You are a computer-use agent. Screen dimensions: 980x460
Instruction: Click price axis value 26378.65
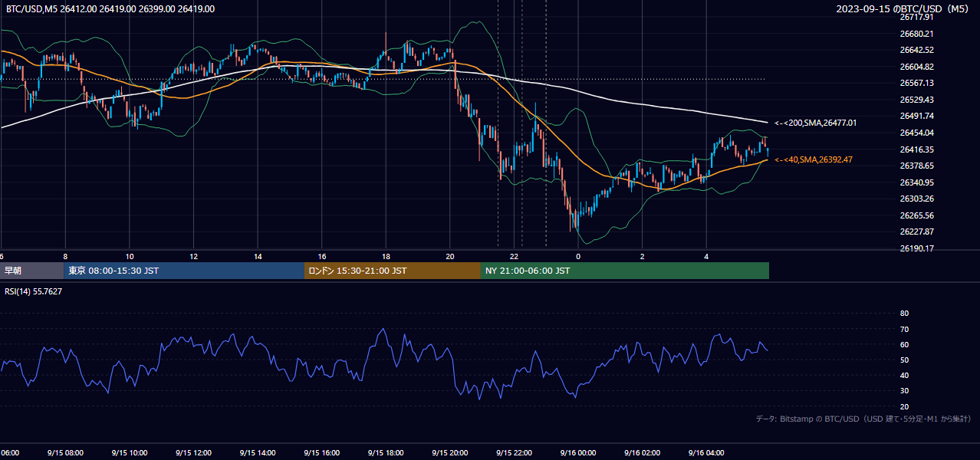[x=916, y=166]
